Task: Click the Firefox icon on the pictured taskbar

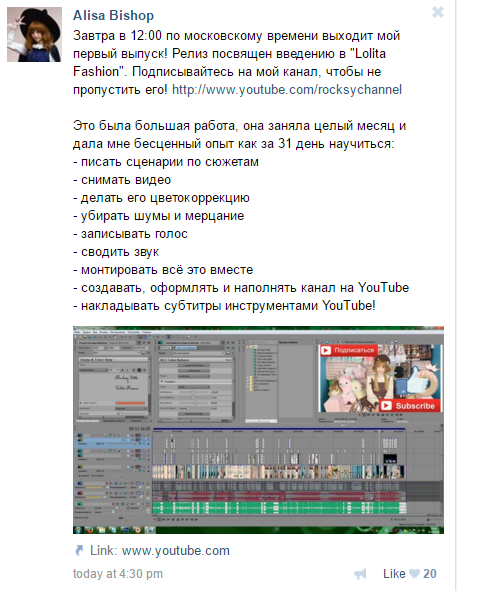Action: click(90, 530)
